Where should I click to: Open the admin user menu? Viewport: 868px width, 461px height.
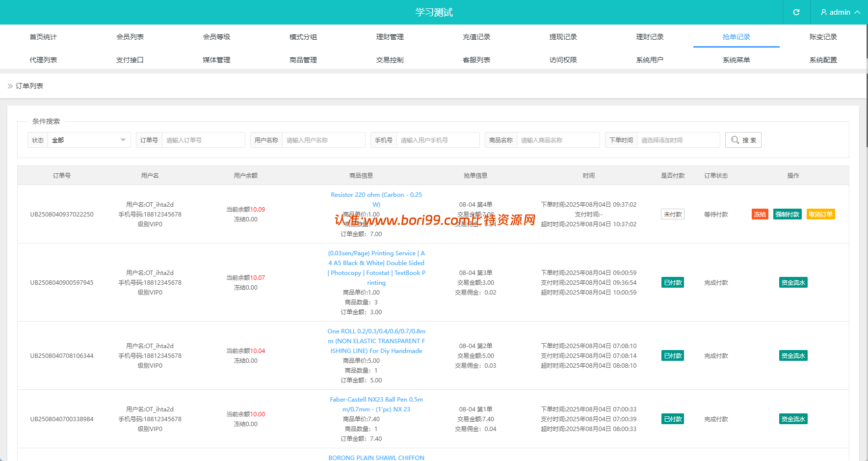pyautogui.click(x=840, y=12)
